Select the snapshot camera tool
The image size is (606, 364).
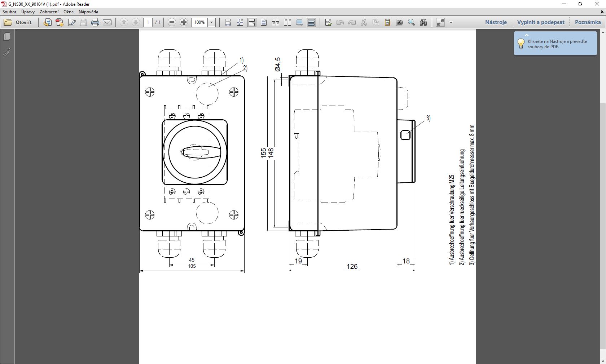pyautogui.click(x=400, y=22)
